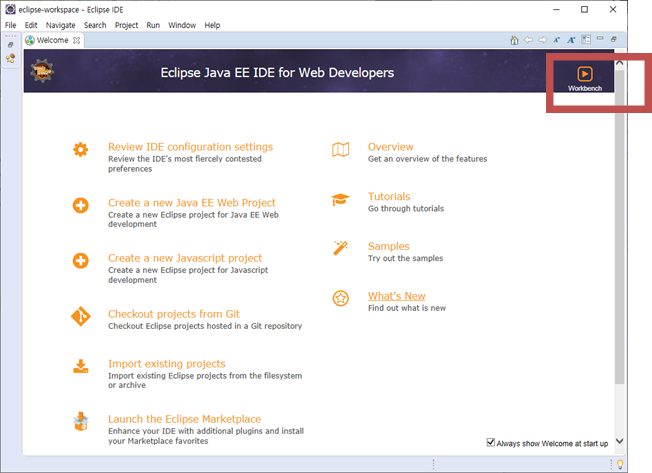Screen dimensions: 652x473
Task: Open Checkout projects from Git link
Action: pyautogui.click(x=174, y=314)
